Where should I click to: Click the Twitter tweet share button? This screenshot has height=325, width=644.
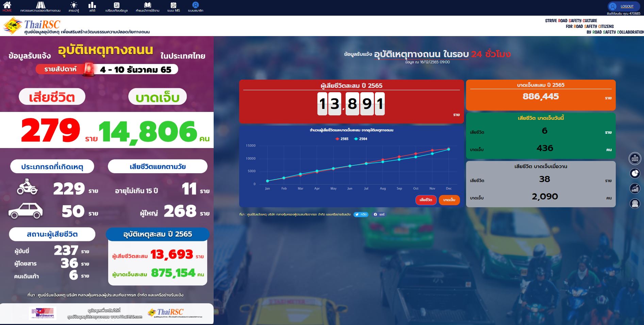[x=361, y=214]
